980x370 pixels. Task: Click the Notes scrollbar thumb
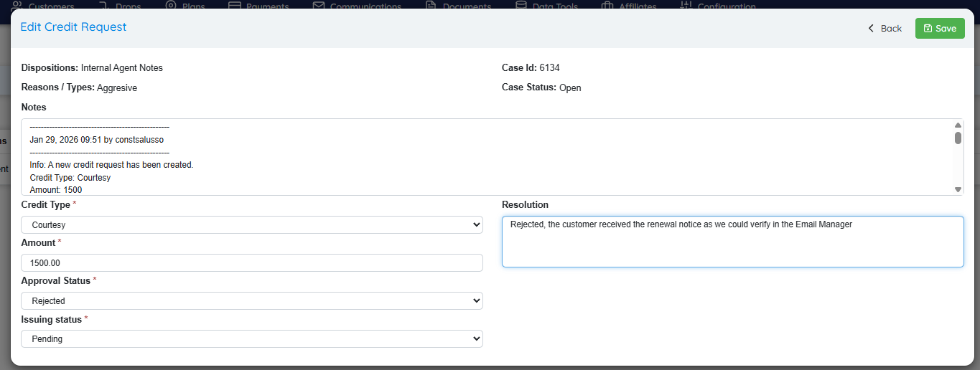[958, 138]
